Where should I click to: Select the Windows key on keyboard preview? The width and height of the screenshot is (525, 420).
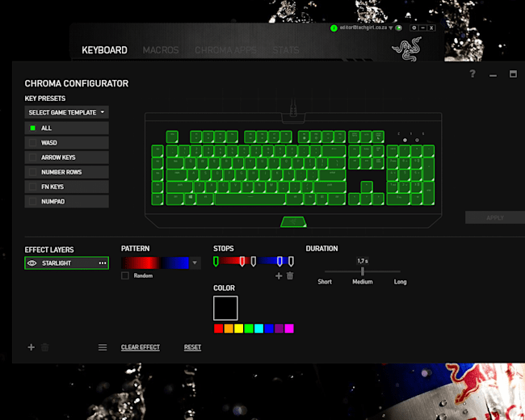[x=190, y=199]
